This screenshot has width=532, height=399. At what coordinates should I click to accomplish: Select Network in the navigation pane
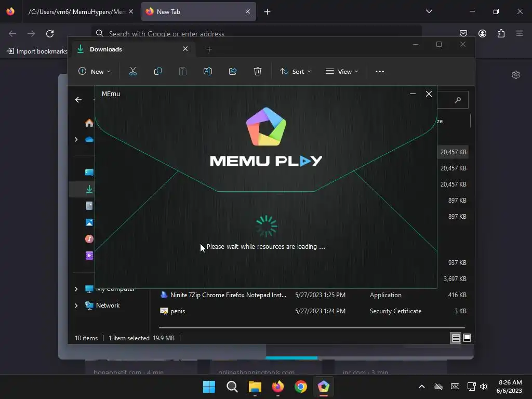pyautogui.click(x=103, y=305)
